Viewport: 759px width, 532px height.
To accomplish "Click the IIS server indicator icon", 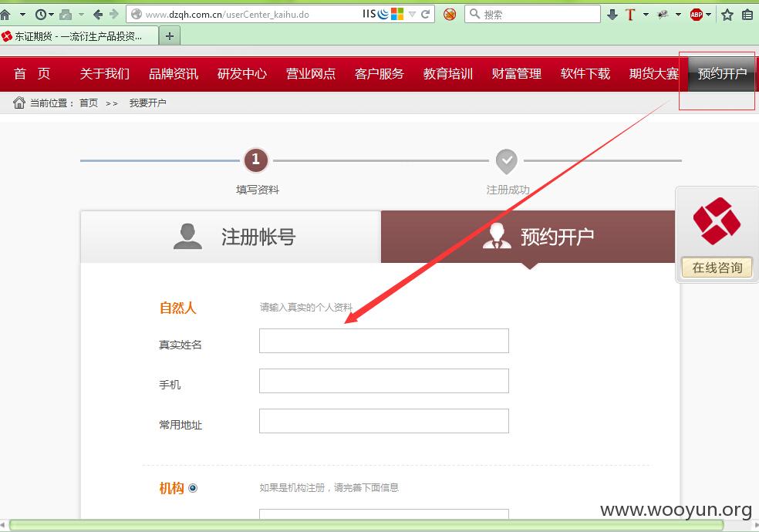I will point(369,14).
